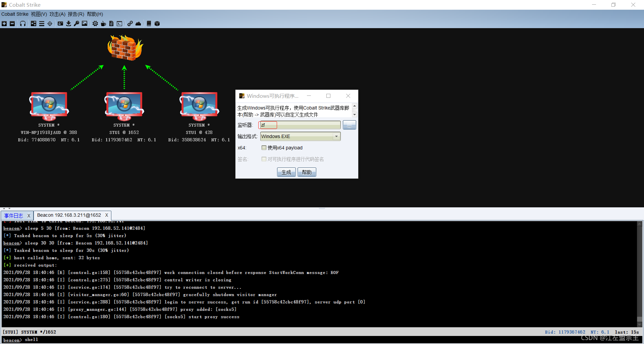The image size is (644, 344).
Task: Click the 帮助 button in dialog
Action: point(307,172)
